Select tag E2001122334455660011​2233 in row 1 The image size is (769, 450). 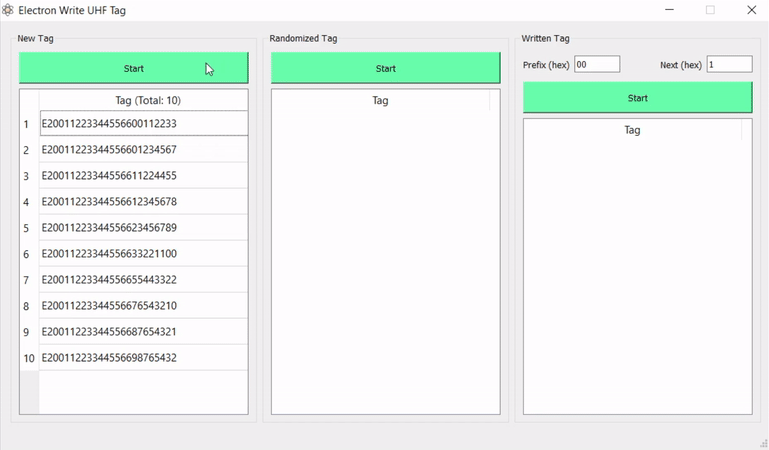click(x=143, y=124)
